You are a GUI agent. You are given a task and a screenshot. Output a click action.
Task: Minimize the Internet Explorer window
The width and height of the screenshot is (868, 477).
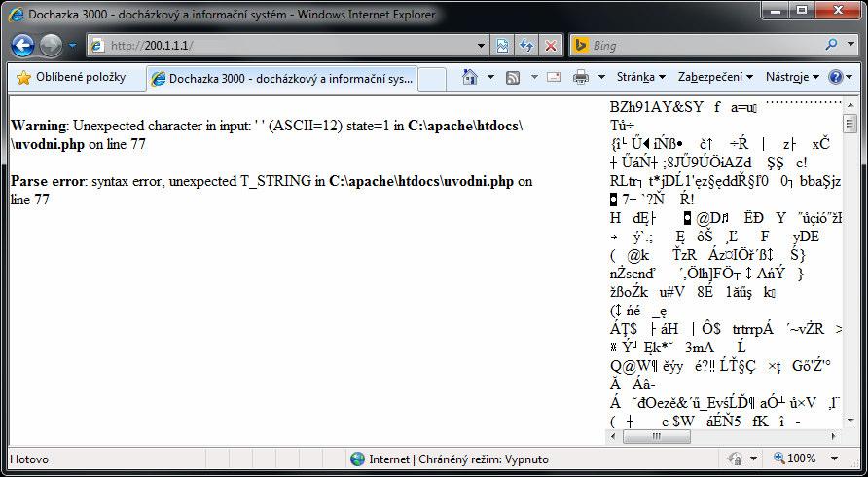click(777, 10)
